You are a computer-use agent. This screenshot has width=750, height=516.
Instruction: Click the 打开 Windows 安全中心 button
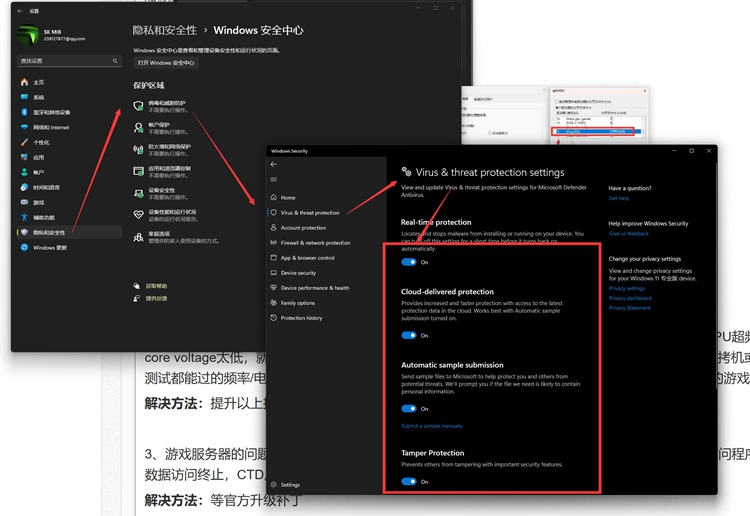pos(167,63)
